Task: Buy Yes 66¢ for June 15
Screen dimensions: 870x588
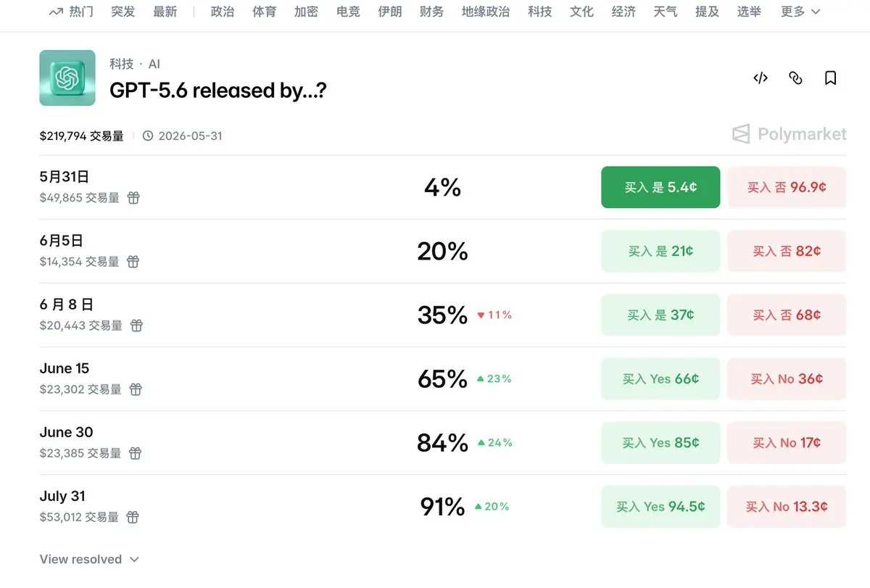Action: tap(660, 378)
